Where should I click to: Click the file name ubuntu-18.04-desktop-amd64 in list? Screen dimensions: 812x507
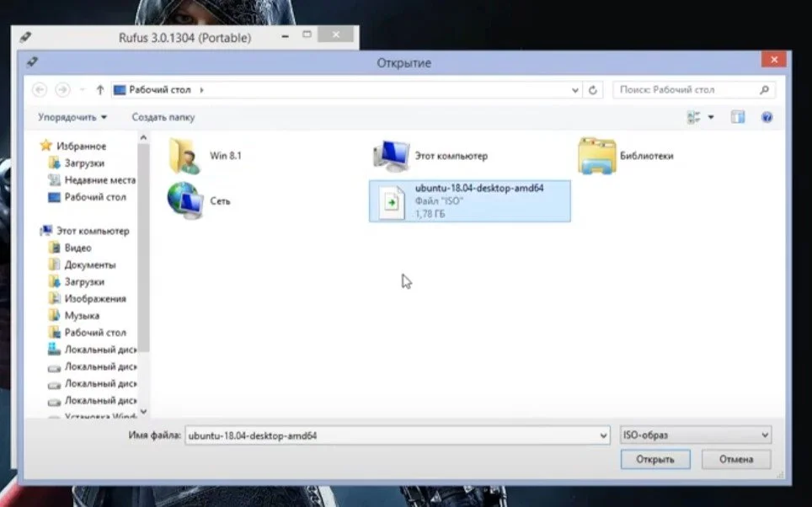pyautogui.click(x=479, y=188)
